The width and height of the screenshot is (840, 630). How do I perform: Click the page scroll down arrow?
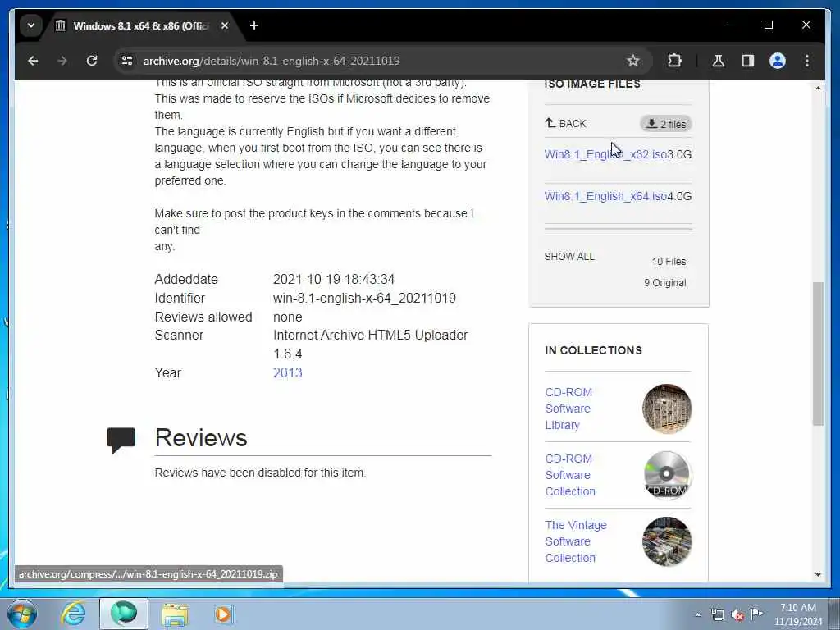818,575
